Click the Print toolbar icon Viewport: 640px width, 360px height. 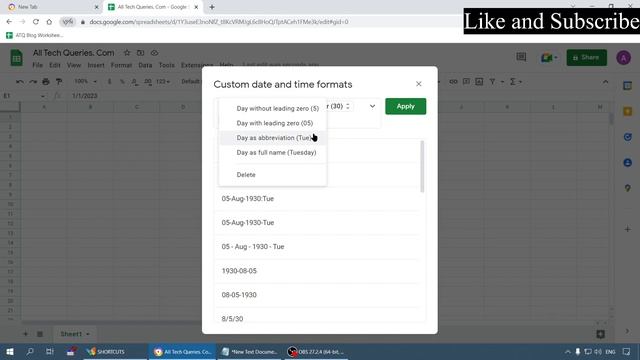46,82
